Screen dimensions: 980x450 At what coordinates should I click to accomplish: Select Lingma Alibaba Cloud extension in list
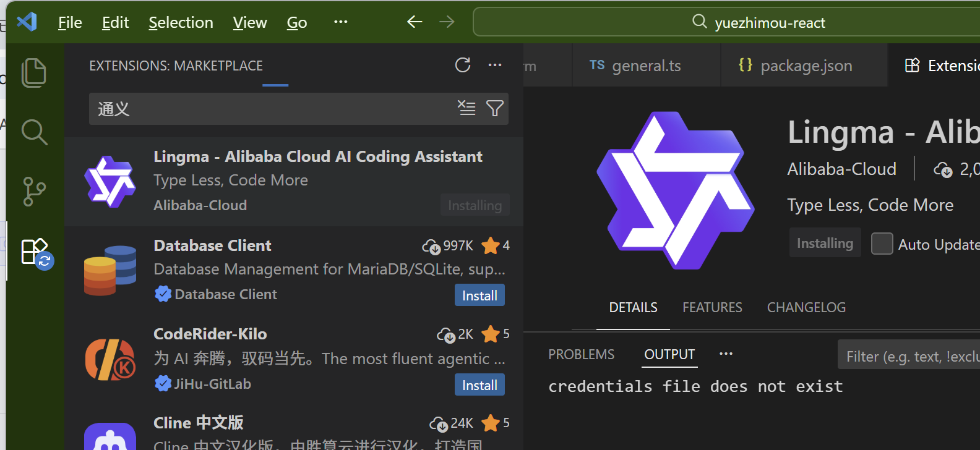click(x=294, y=182)
